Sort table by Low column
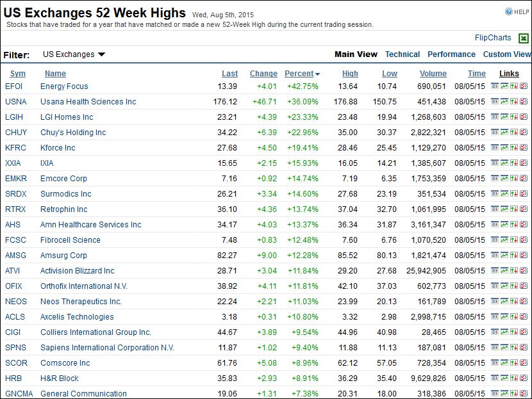The height and width of the screenshot is (399, 532). [x=390, y=74]
